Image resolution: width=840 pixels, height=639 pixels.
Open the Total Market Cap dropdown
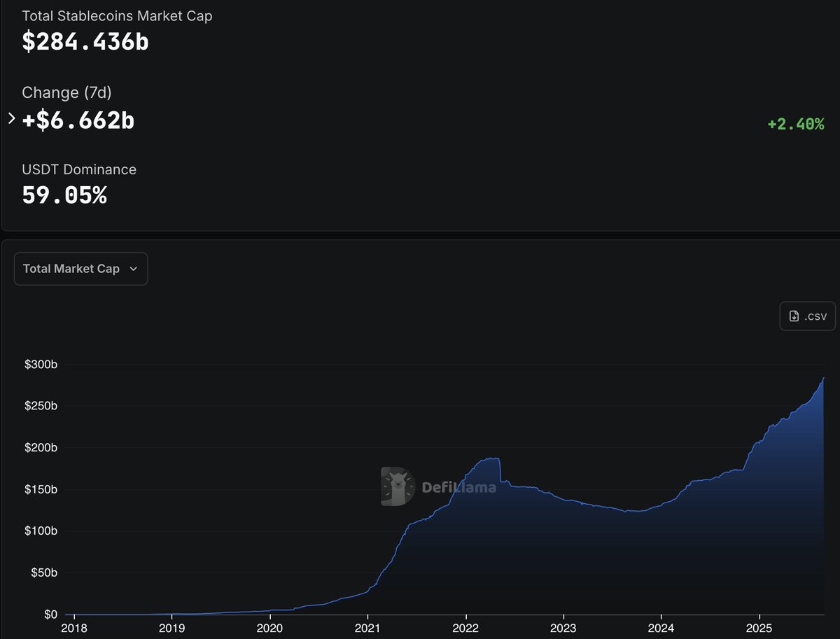click(x=80, y=269)
